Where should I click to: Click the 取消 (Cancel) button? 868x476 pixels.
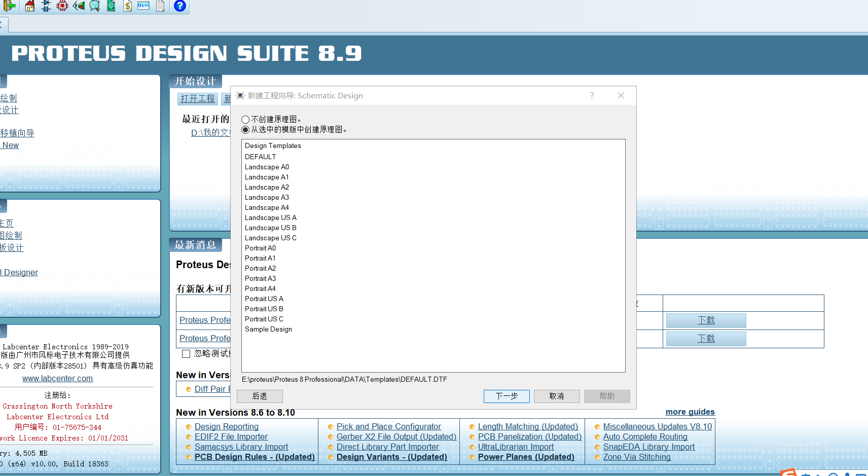557,396
